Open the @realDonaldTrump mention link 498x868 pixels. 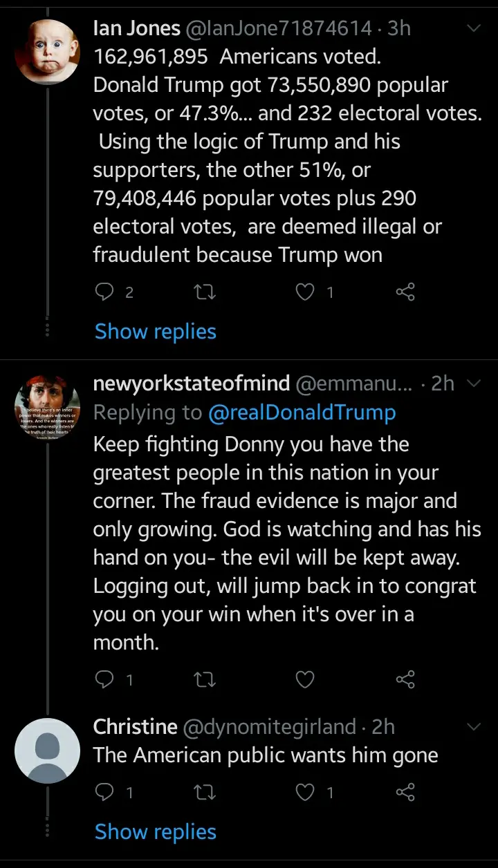pyautogui.click(x=302, y=413)
